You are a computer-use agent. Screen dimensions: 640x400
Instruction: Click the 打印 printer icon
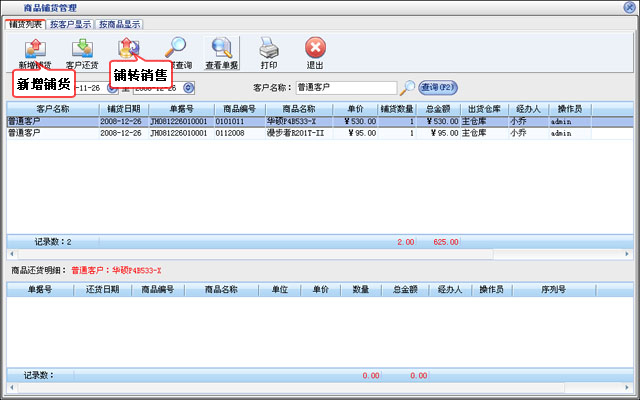click(x=269, y=47)
